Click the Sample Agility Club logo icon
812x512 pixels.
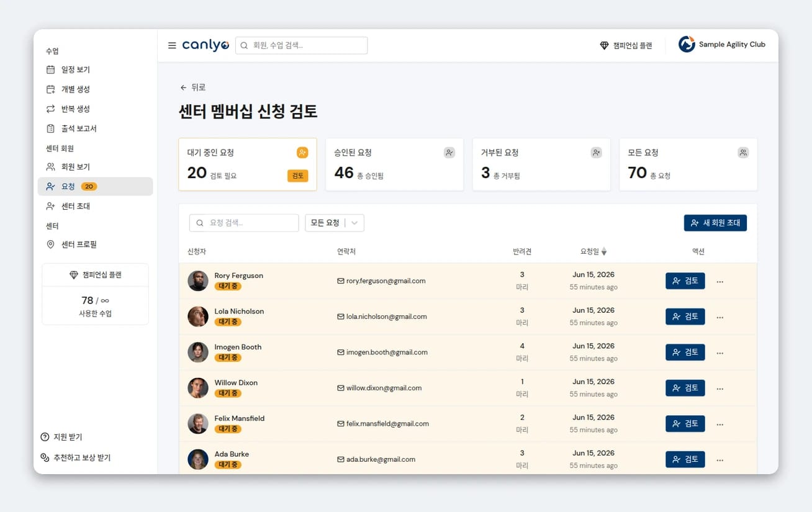pos(687,45)
